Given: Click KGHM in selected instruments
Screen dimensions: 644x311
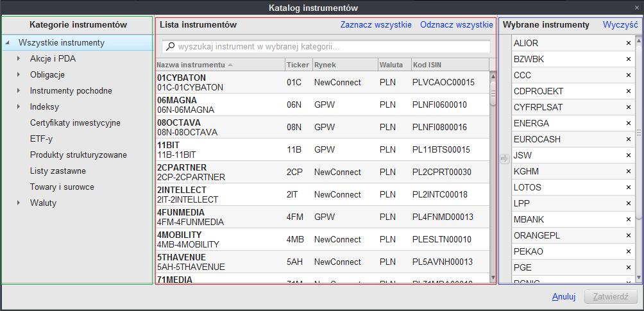Looking at the screenshot, I should [526, 171].
